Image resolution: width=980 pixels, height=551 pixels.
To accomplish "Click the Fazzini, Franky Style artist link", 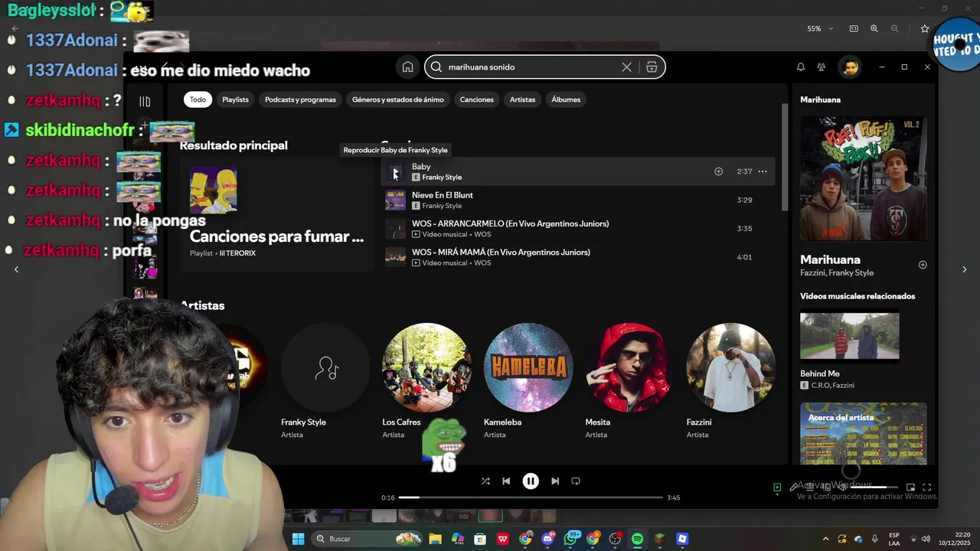I will 837,273.
